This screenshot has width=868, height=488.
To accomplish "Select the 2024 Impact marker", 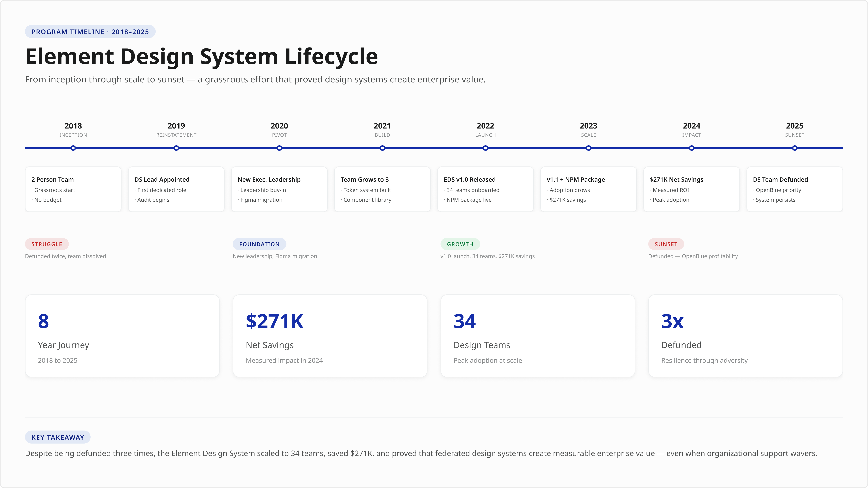I will (692, 148).
